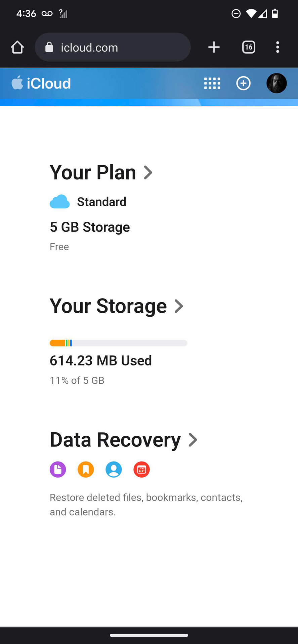Expand the Your Storage chevron
Screen dimensions: 298x644
(x=179, y=306)
